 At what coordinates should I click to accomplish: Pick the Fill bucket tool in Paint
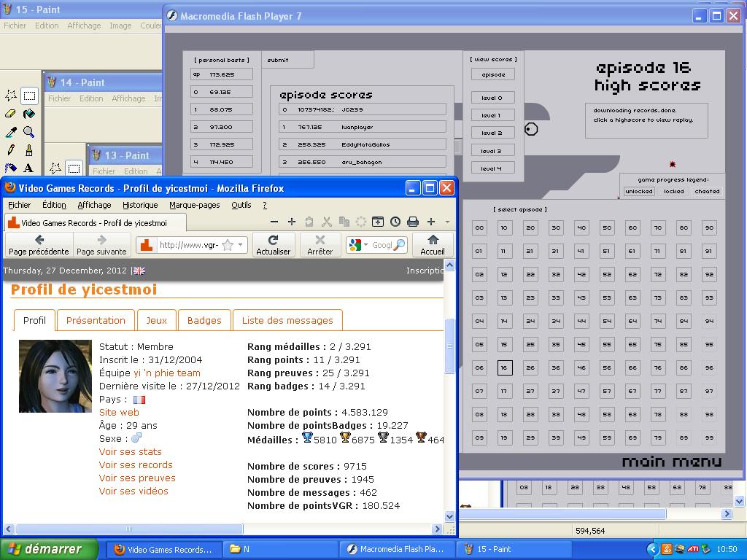pyautogui.click(x=28, y=114)
